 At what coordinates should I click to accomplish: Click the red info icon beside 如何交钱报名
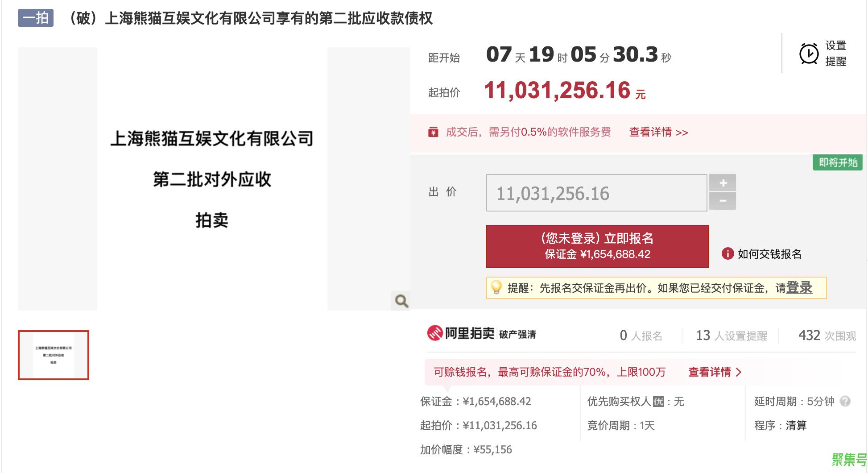click(727, 254)
